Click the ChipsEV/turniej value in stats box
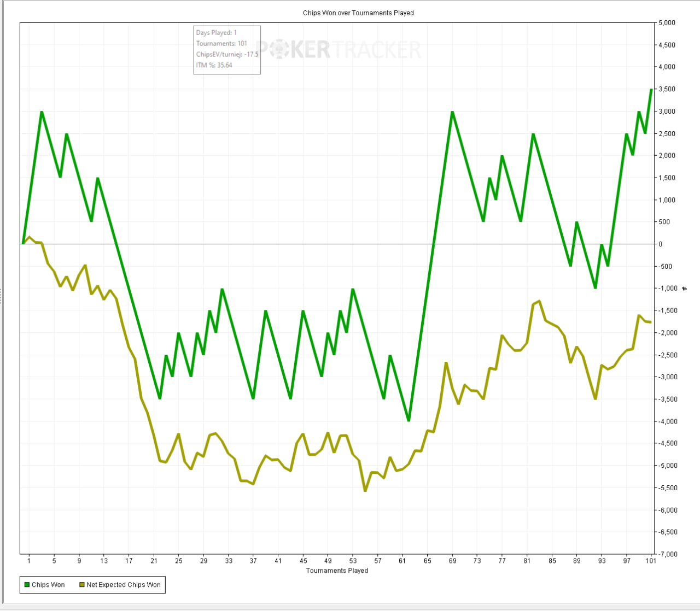700x611 pixels. tap(227, 55)
